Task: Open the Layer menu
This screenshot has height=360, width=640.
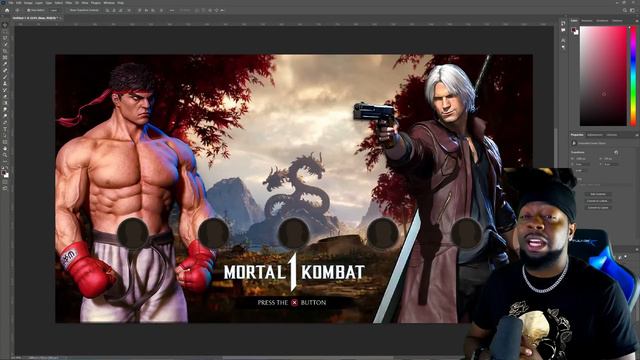Action: (x=39, y=3)
